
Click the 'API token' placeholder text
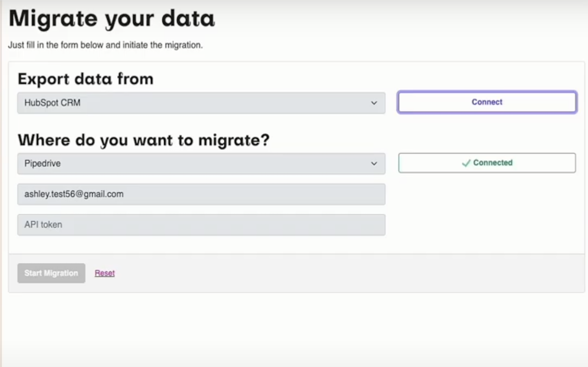click(43, 225)
